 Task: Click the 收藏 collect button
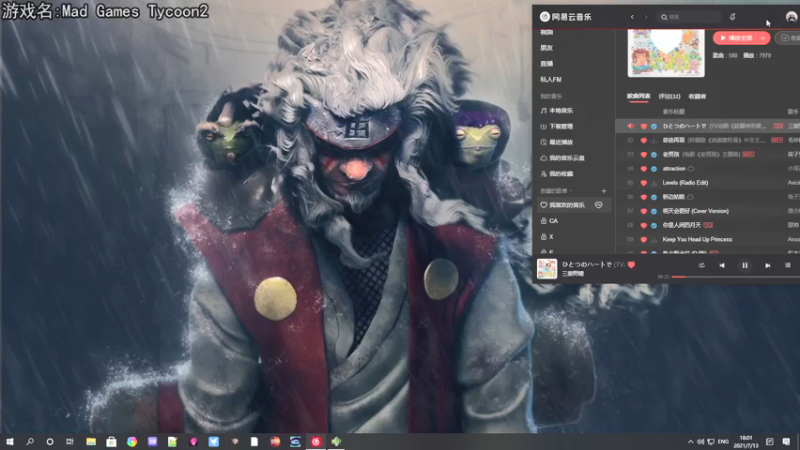[x=788, y=38]
